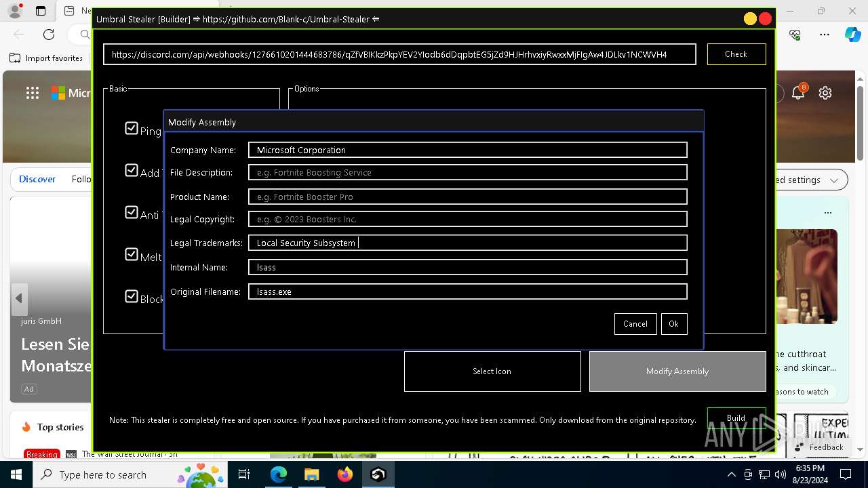Click the Build button
Image resolution: width=868 pixels, height=488 pixels.
[x=736, y=418]
